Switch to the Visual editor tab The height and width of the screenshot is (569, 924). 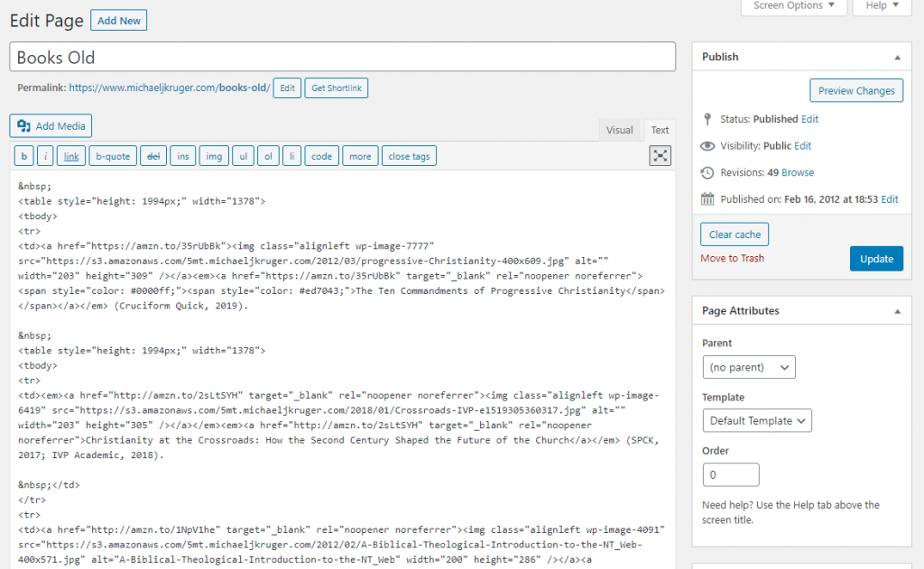point(619,130)
